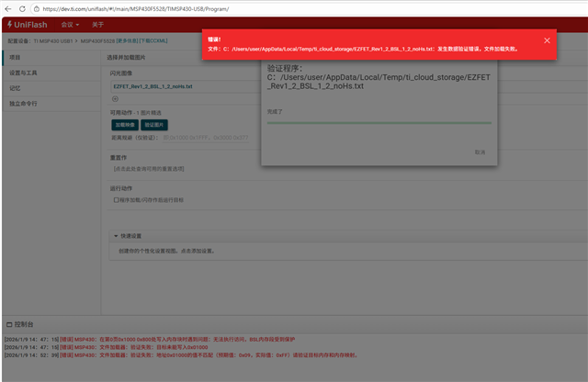The image size is (588, 382).
Task: Click the 可用动作 - 1 图片精选 label
Action: [x=136, y=113]
